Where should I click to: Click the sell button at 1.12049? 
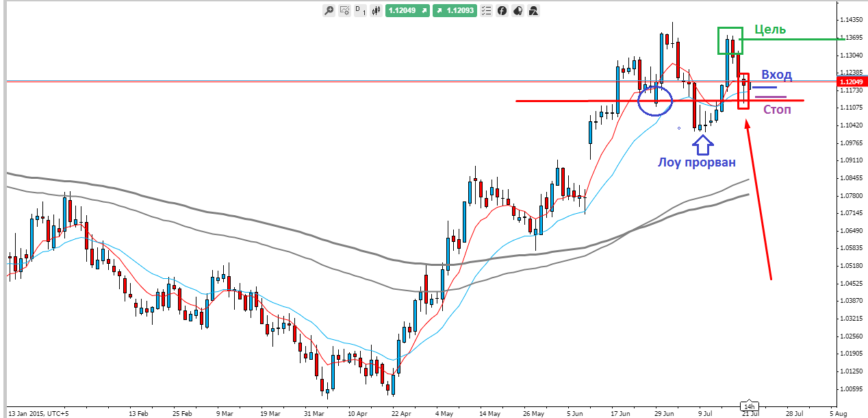(407, 10)
